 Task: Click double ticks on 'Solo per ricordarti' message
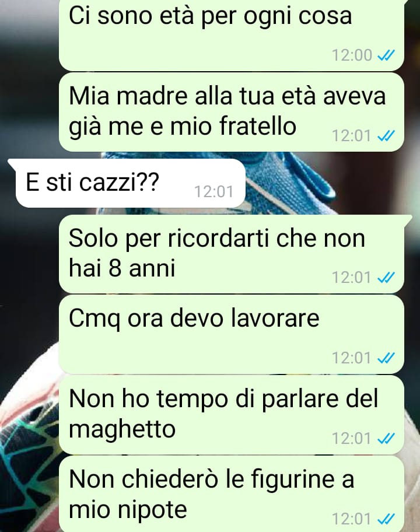pos(386,278)
